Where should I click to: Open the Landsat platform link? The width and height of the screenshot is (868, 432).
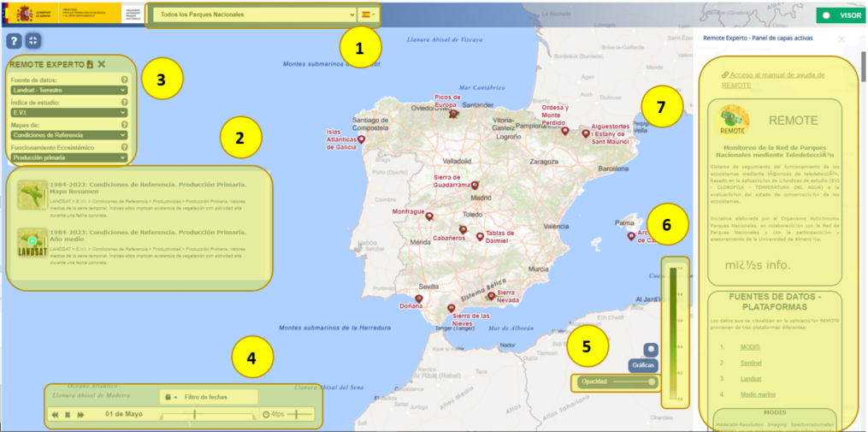point(751,379)
